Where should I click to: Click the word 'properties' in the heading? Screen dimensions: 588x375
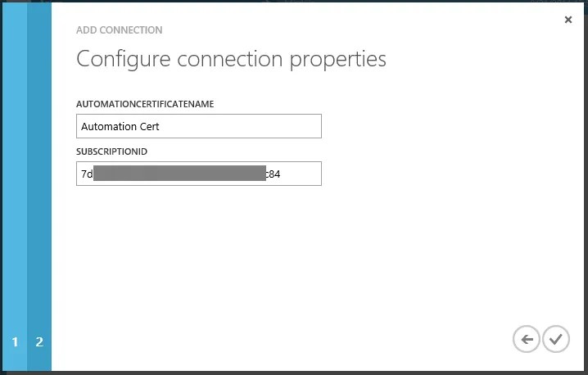(x=337, y=60)
